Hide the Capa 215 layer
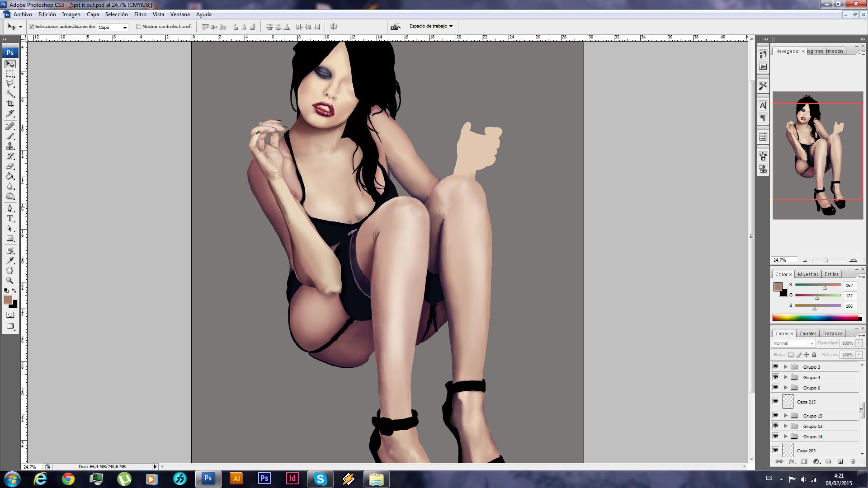 click(x=776, y=401)
